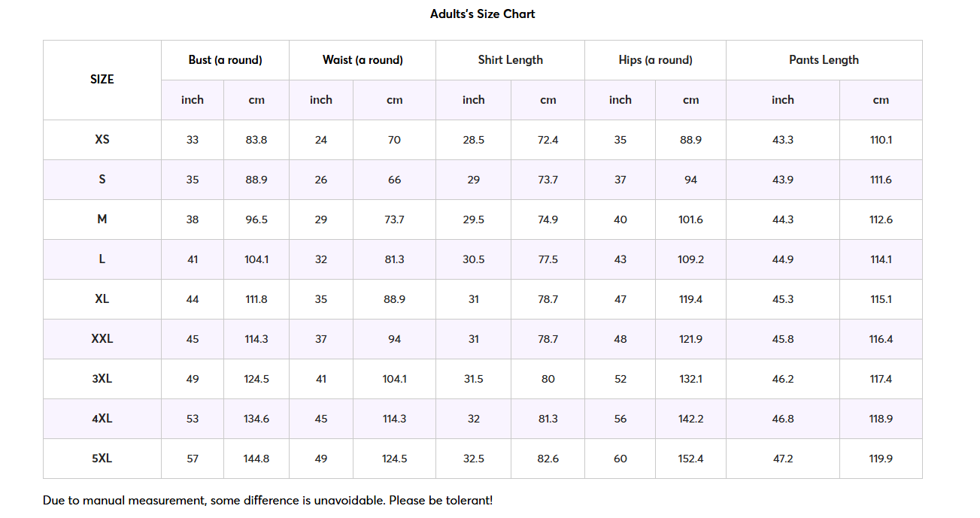This screenshot has height=518, width=980.
Task: Select the 30.5 inch shirt length cell
Action: [473, 259]
